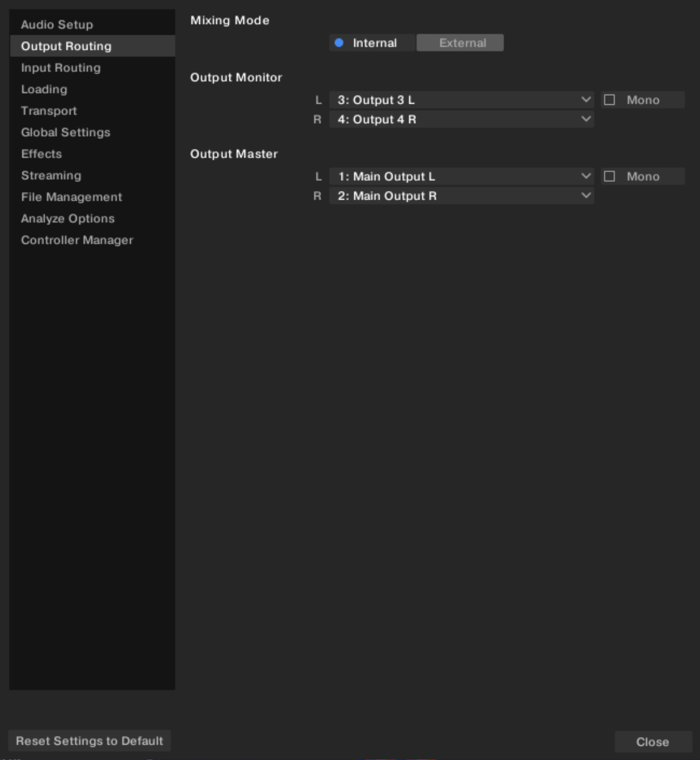Open the Loading preferences section
700x760 pixels.
pos(92,89)
